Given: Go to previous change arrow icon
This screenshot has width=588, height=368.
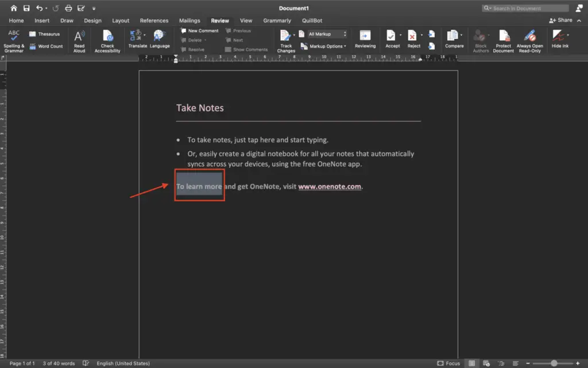Looking at the screenshot, I should pos(432,34).
